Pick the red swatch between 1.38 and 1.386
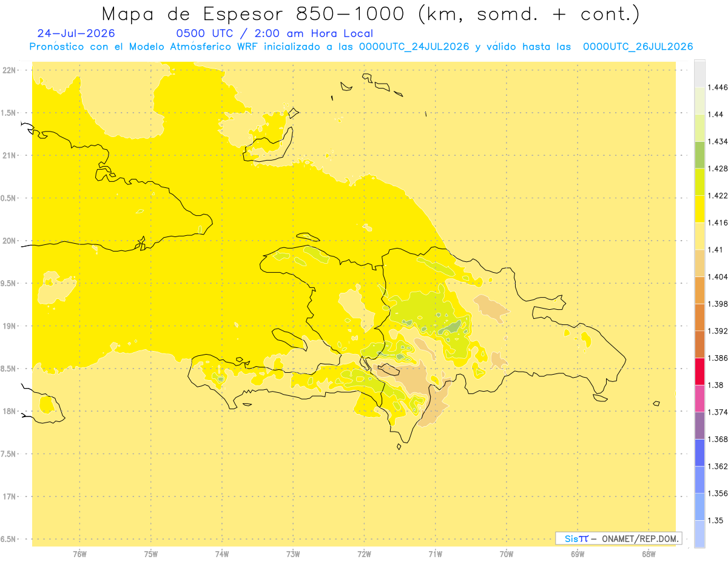Viewport: 728px width, 562px height. coord(699,372)
